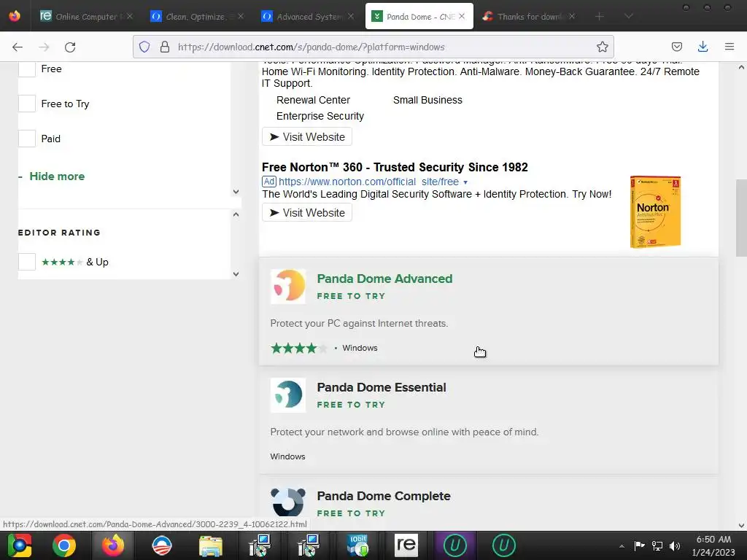Open the dark U taskbar icon
This screenshot has width=747, height=560.
tap(504, 545)
